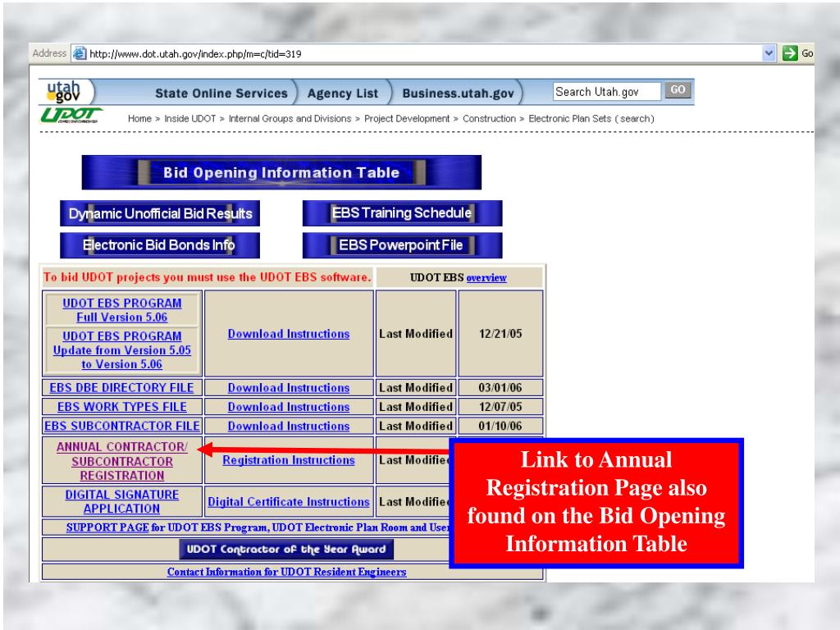Open EBS Training Schedule button
Viewport: 840px width, 630px height.
(402, 213)
